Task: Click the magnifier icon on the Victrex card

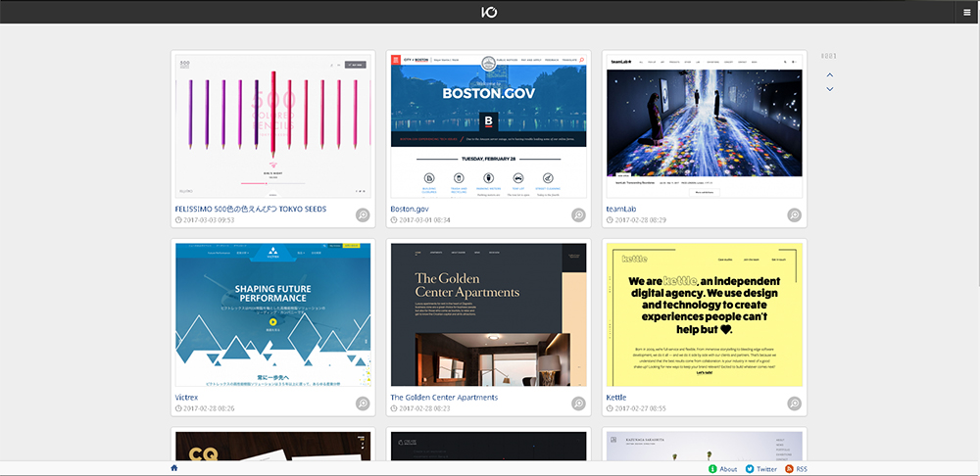Action: click(363, 404)
